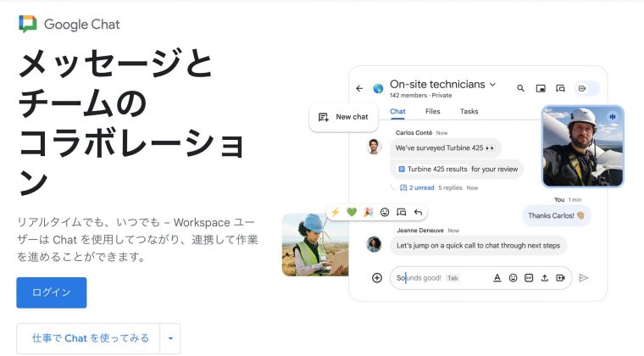644x356 pixels.
Task: Click the back arrow in chat header
Action: (x=359, y=87)
